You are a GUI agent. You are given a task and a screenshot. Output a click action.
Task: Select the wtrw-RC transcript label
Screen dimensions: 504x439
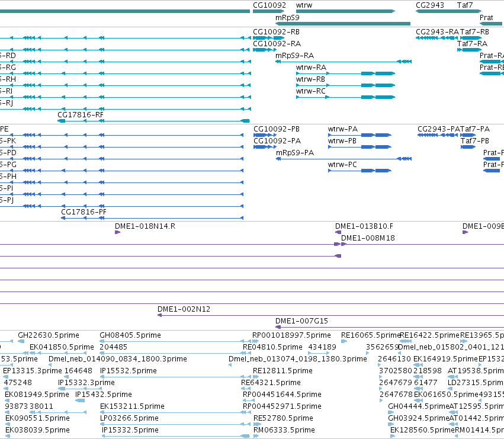311,91
